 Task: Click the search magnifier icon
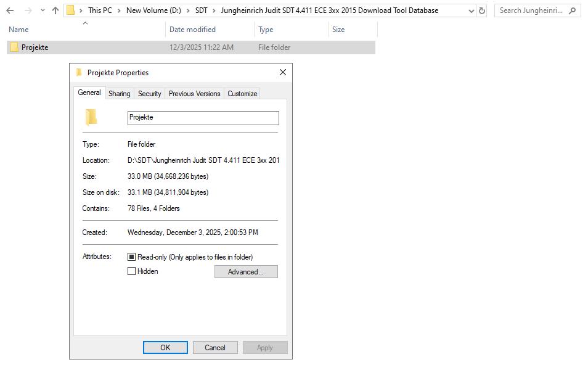click(572, 10)
